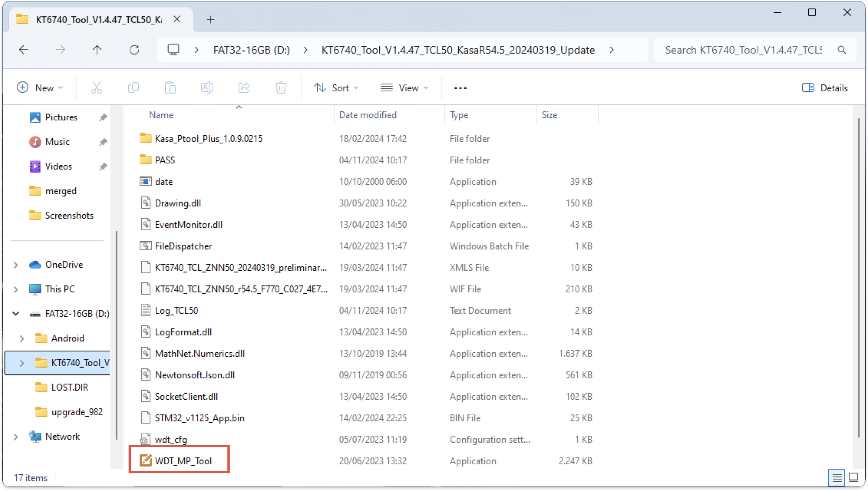Switch to details list view in status bar
The image size is (868, 491).
837,477
